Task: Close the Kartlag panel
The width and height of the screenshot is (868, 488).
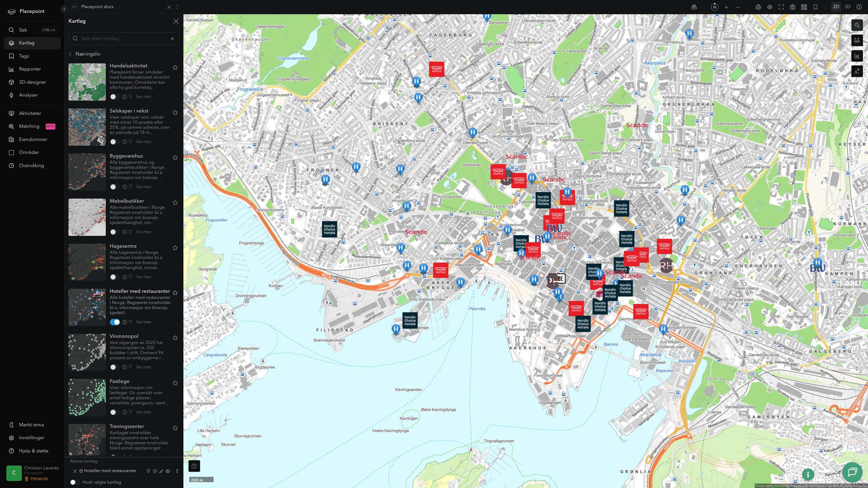Action: [x=176, y=21]
